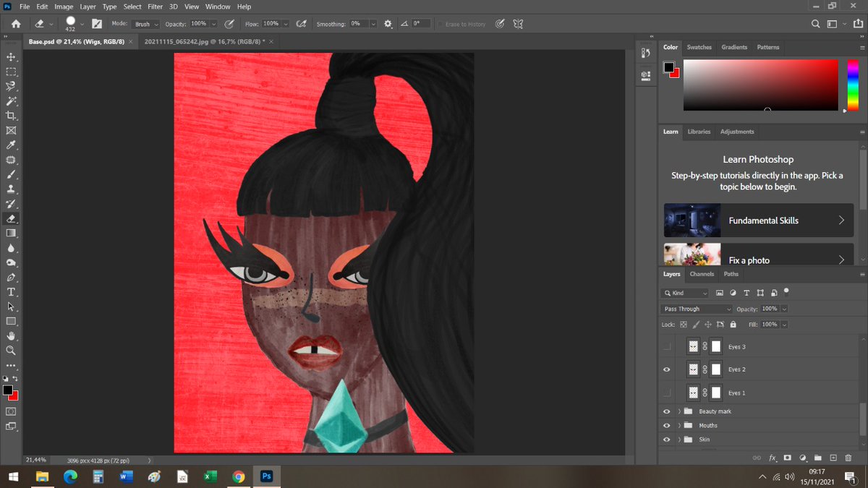Image resolution: width=868 pixels, height=488 pixels.
Task: Select the Lasso tool
Action: click(11, 86)
